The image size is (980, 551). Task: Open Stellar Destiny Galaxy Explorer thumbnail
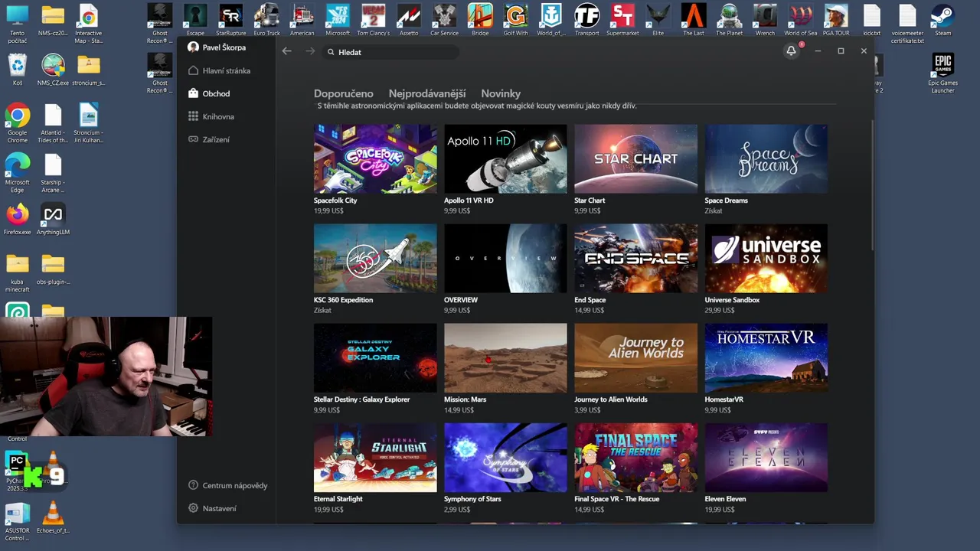pyautogui.click(x=375, y=357)
